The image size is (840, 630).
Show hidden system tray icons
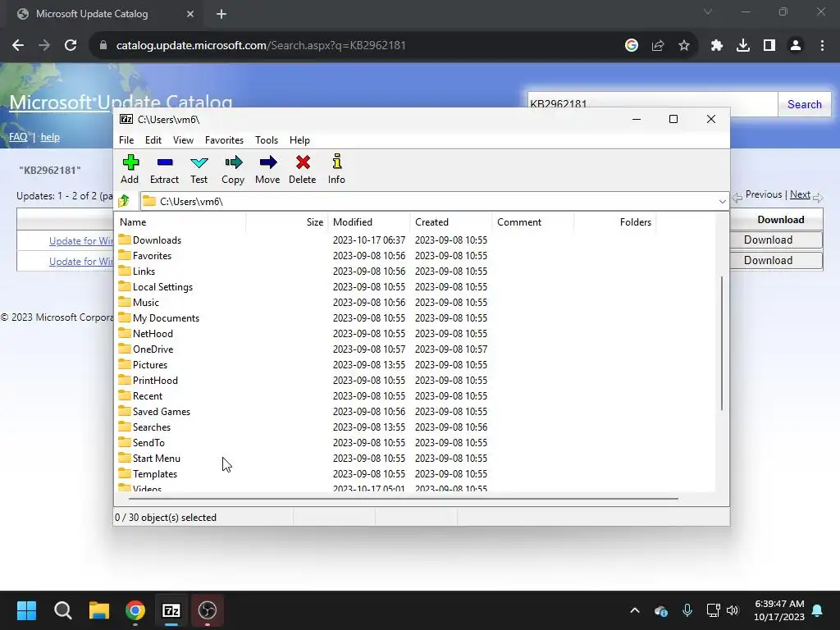click(x=635, y=610)
